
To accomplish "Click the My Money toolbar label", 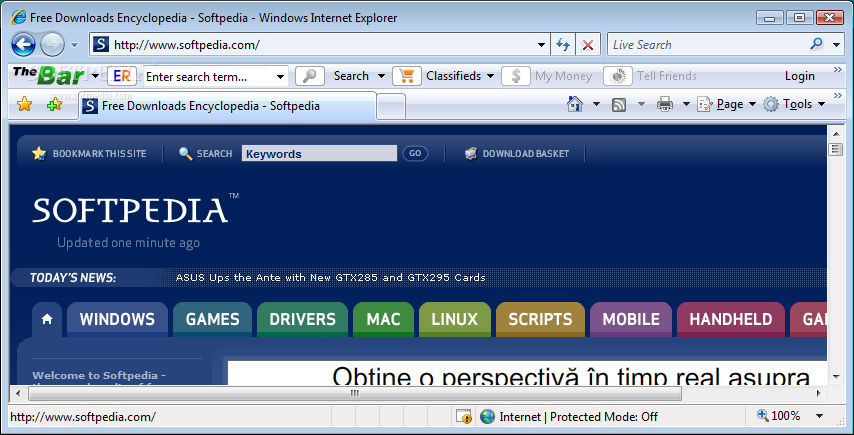I will point(564,76).
